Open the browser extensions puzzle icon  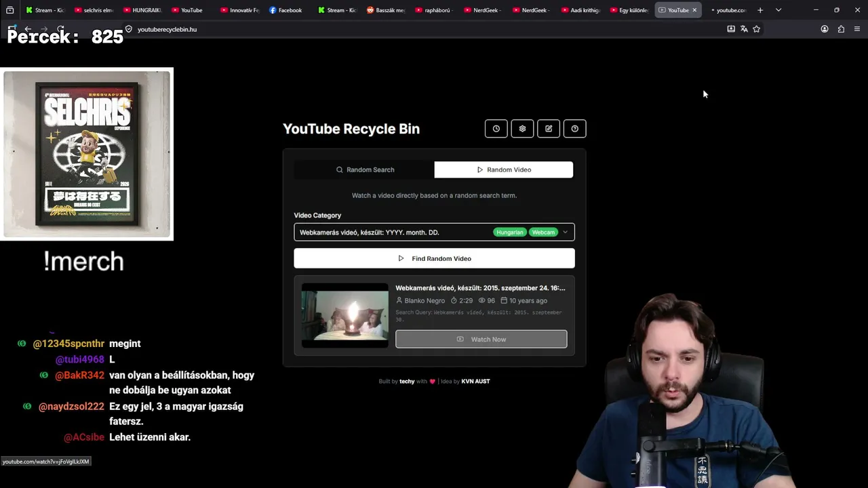point(841,29)
